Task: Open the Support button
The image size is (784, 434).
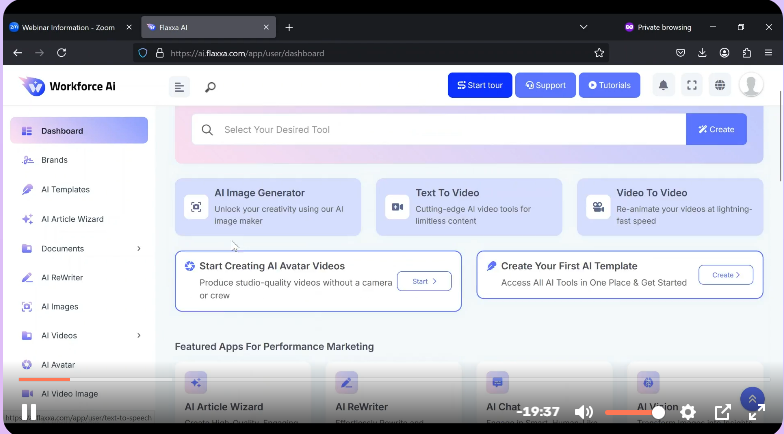Action: coord(545,85)
